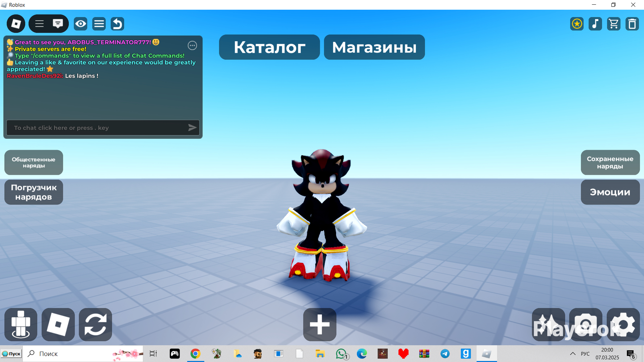
Task: Open the hamburger menu in the top bar
Action: (x=39, y=24)
